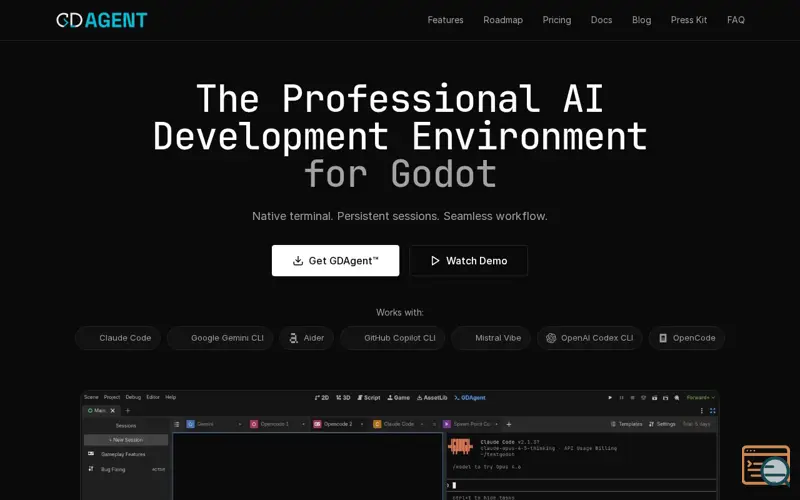
Task: Toggle the fullscreen expand icon in preview
Action: coord(712,411)
